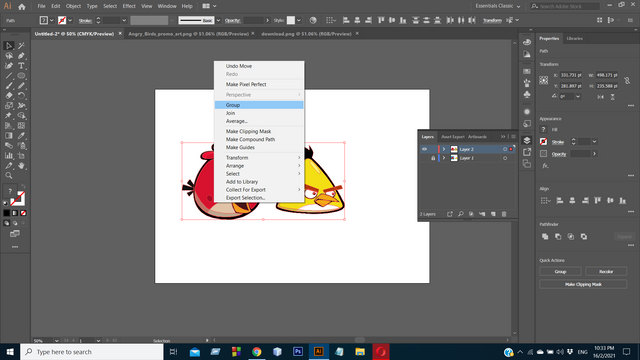Open Photoshop from the Windows taskbar

tap(298, 351)
